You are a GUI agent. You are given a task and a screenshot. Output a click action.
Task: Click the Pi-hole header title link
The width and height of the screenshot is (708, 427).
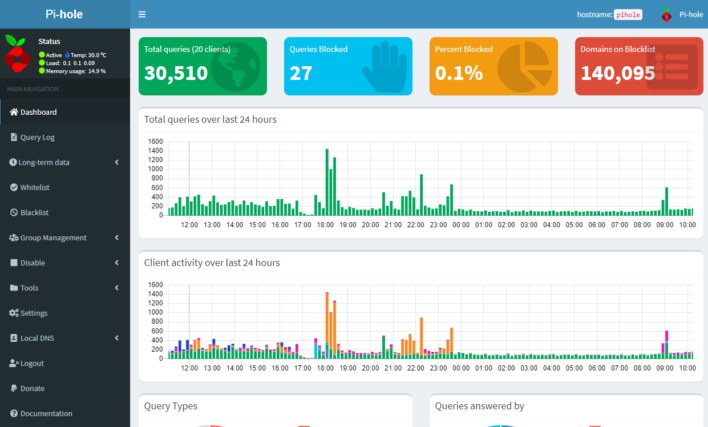(65, 15)
